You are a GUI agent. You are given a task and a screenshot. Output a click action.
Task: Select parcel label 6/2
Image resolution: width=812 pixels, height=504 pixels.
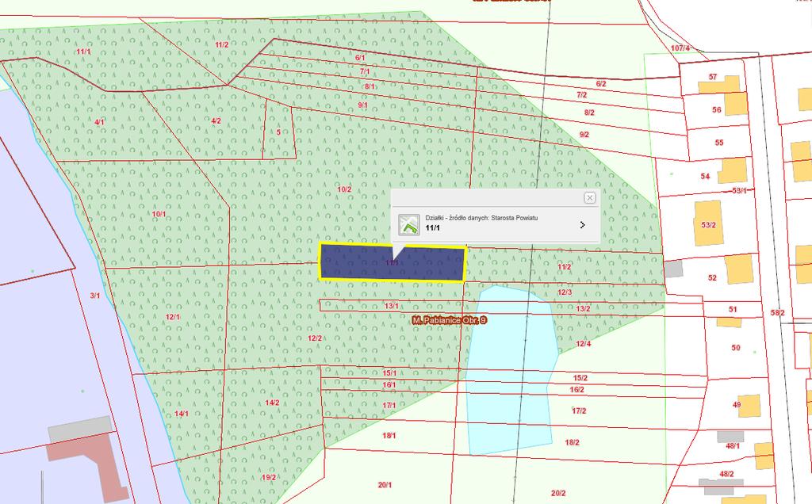(601, 83)
